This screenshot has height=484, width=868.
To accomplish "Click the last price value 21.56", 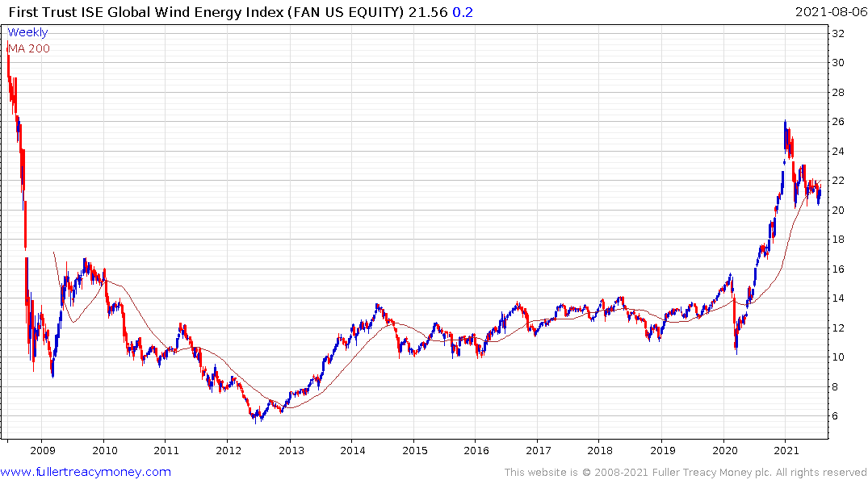I will [x=428, y=12].
